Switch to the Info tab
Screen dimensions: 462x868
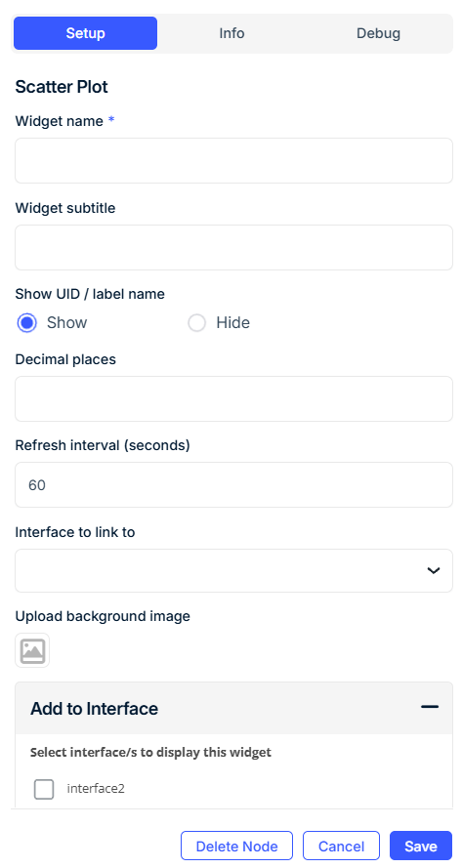point(231,33)
